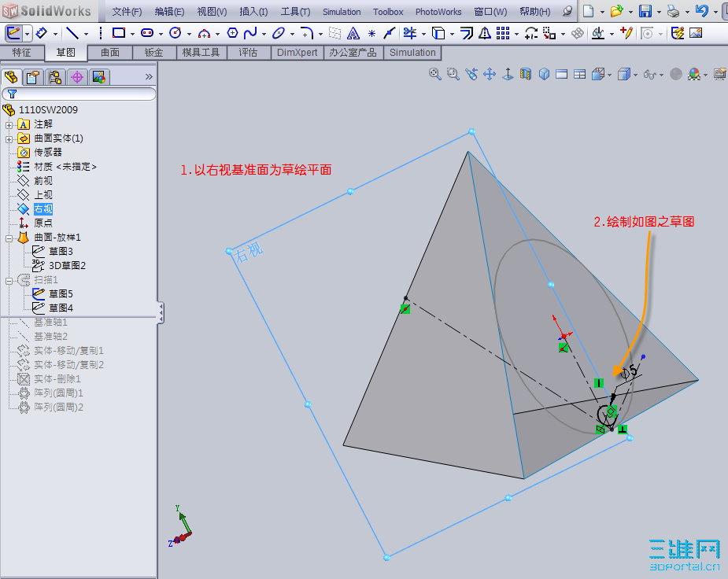Select the Linear Sketch Pattern tool

(503, 33)
